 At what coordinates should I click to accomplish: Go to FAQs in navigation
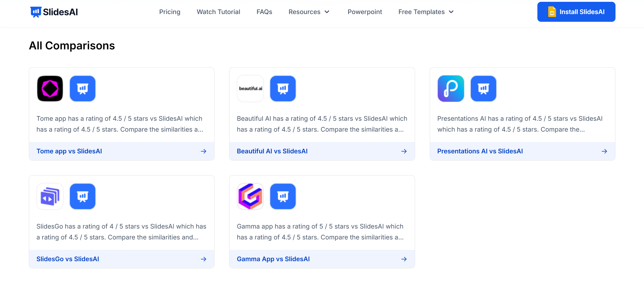[264, 12]
